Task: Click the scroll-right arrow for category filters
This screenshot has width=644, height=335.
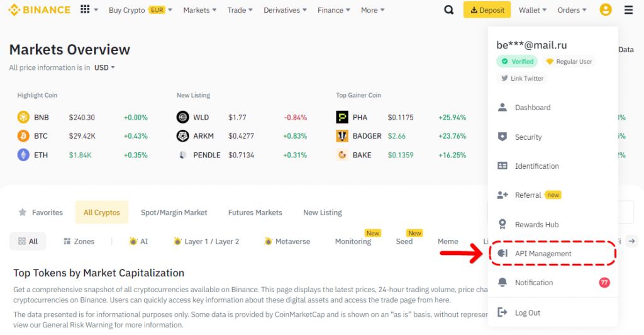Action: click(633, 241)
